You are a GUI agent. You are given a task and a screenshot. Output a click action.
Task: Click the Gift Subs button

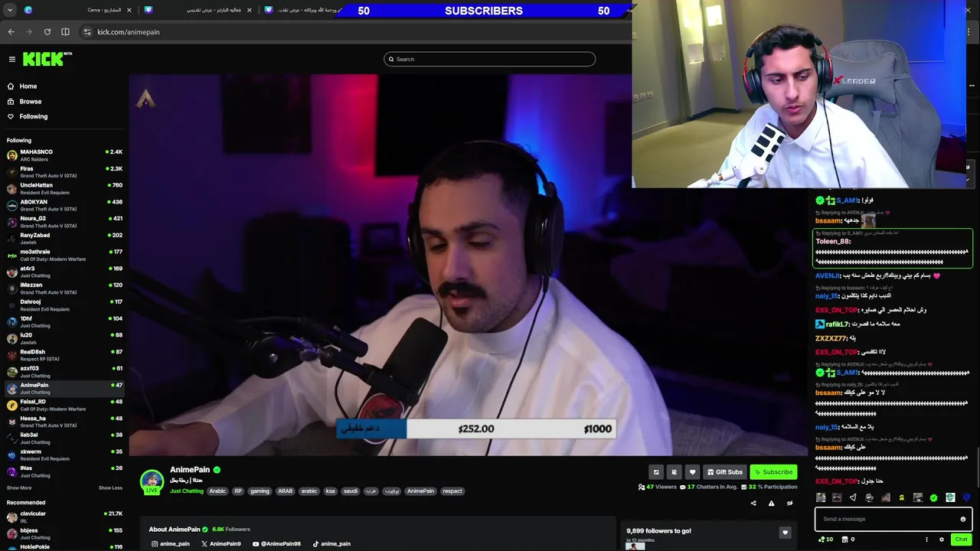(725, 472)
